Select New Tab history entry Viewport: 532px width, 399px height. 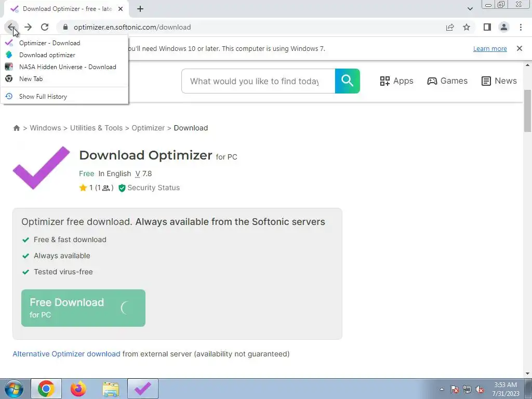[x=64, y=79]
